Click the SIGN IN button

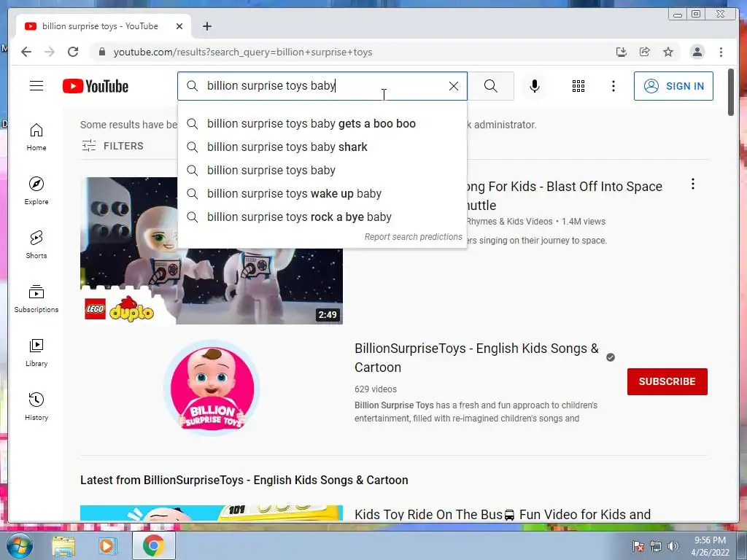pos(673,86)
